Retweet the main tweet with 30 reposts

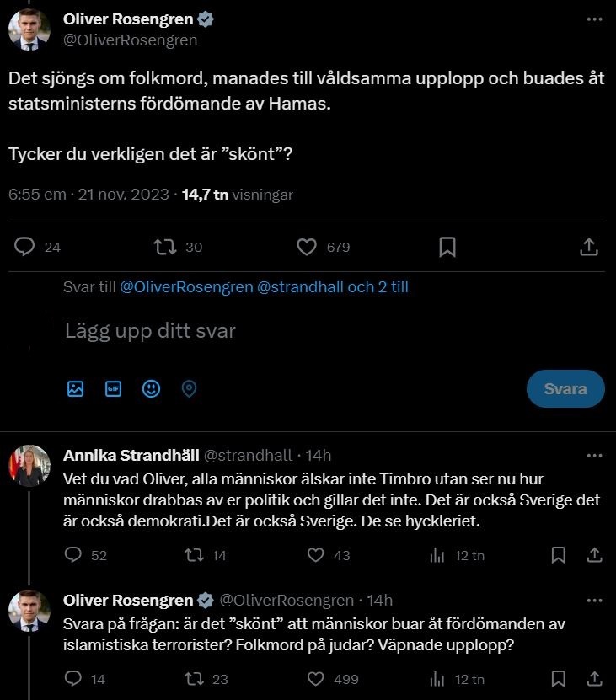[165, 247]
